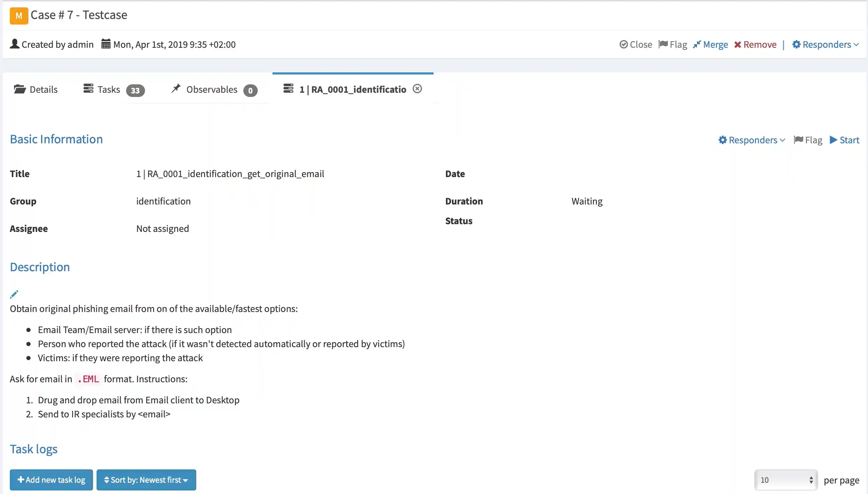Viewport: 868px width, 494px height.
Task: Start the task with the play icon
Action: click(844, 140)
